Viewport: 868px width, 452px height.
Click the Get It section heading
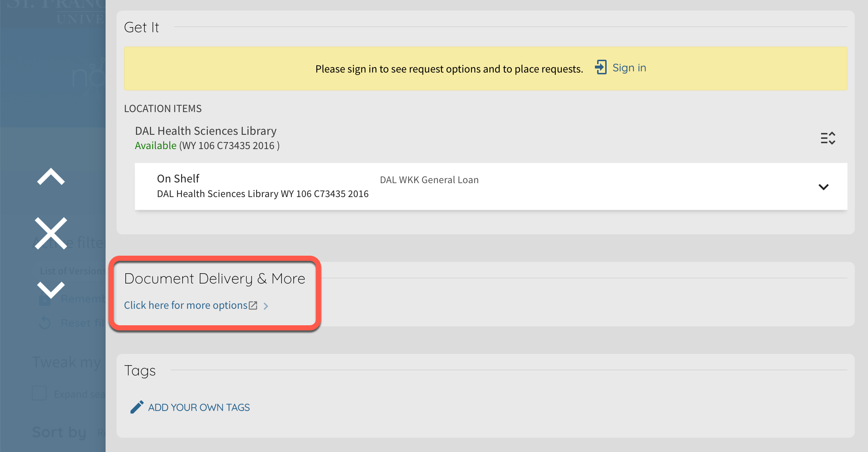(141, 27)
